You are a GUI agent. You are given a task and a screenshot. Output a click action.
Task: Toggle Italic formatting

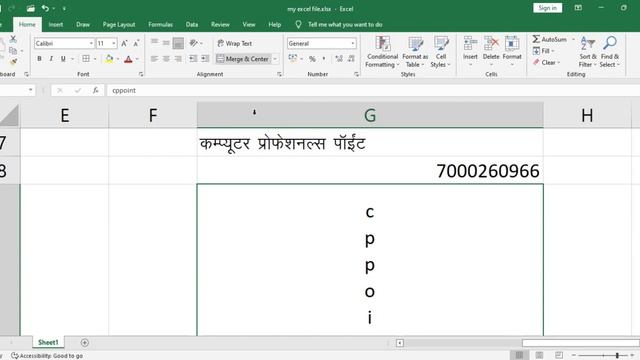pyautogui.click(x=51, y=59)
